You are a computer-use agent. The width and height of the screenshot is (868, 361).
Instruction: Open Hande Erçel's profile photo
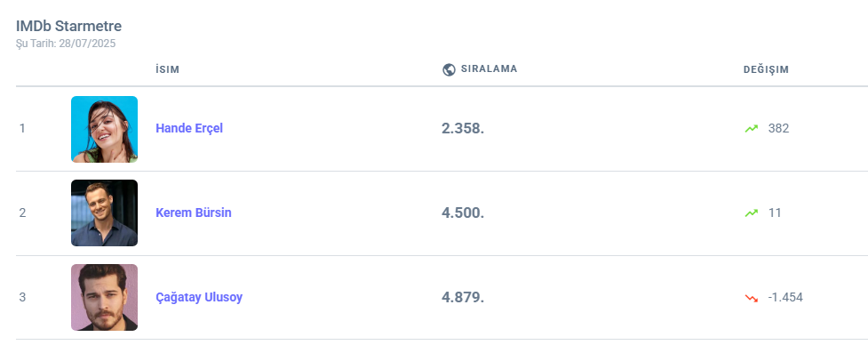point(104,129)
